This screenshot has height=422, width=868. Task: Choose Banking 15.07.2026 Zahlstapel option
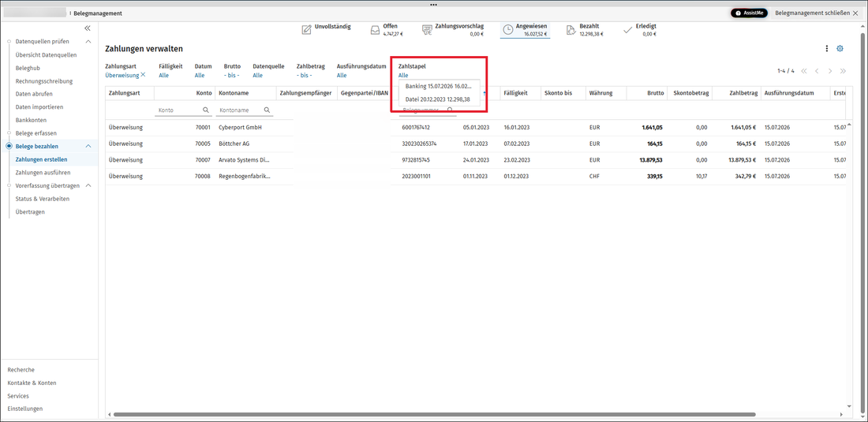439,87
